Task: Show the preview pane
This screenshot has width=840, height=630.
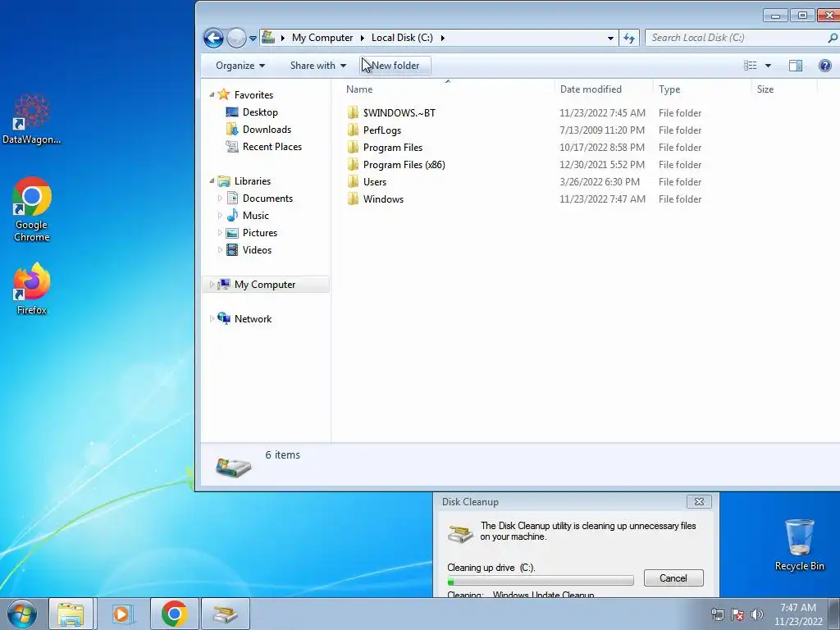Action: pos(796,66)
